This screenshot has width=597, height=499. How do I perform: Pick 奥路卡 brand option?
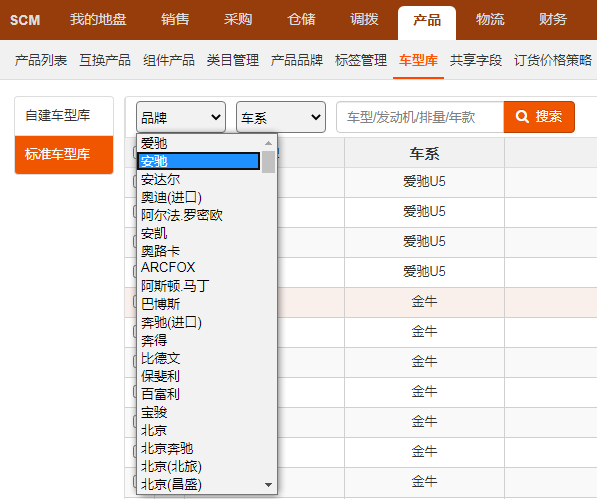(199, 250)
